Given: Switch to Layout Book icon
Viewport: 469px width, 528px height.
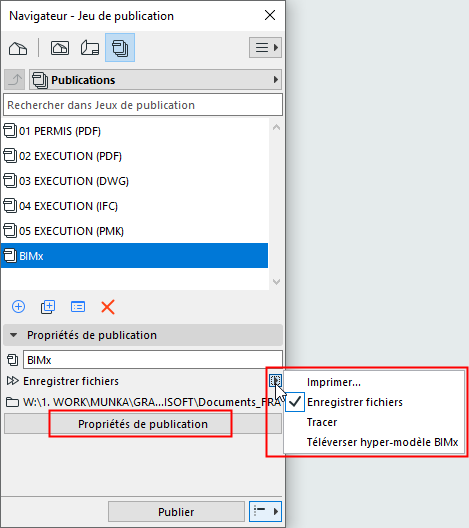Looking at the screenshot, I should click(90, 48).
